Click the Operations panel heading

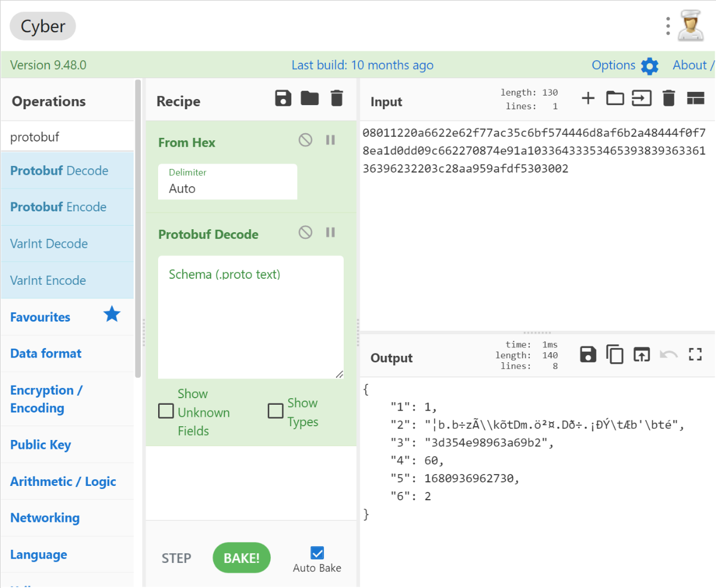49,101
